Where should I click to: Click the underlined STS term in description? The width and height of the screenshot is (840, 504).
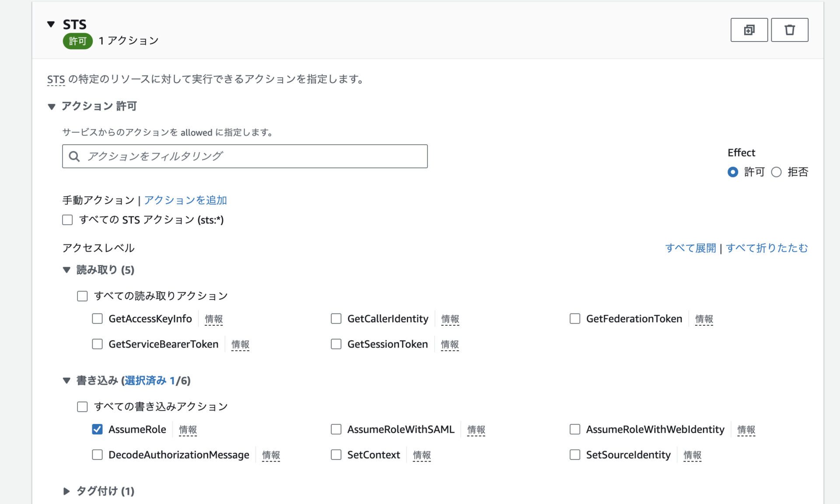coord(56,80)
